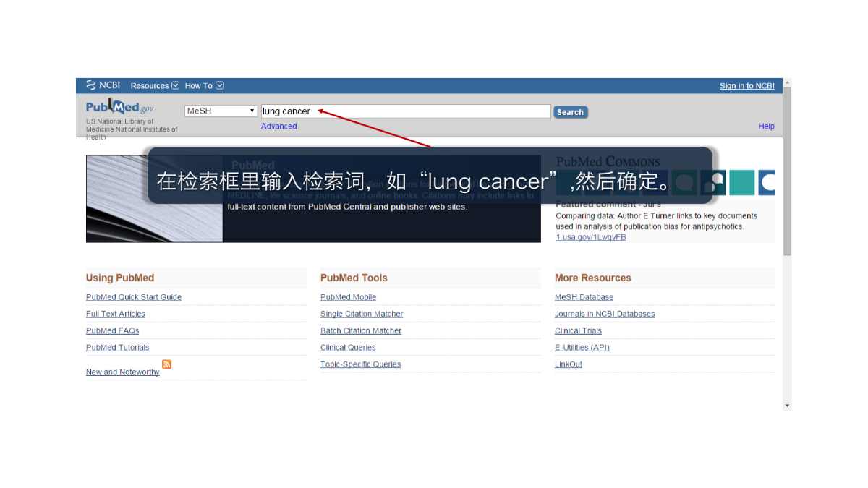Click the search box containing lung cancer

coord(406,111)
